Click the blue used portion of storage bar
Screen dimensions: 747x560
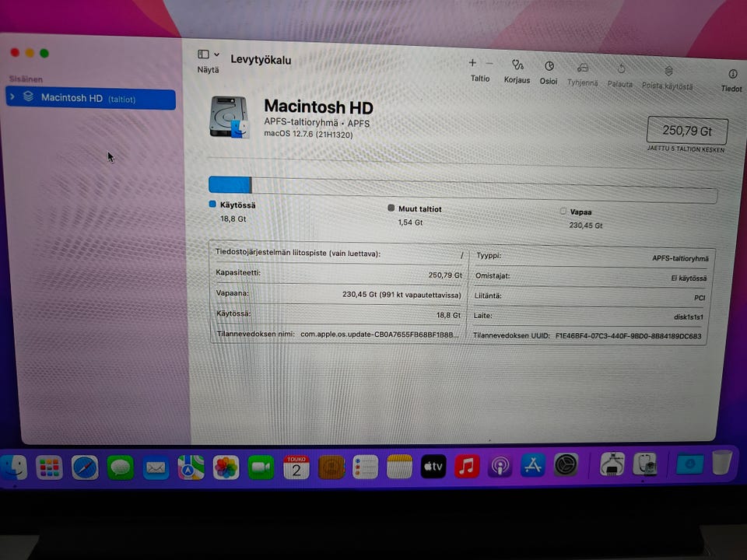pos(230,184)
